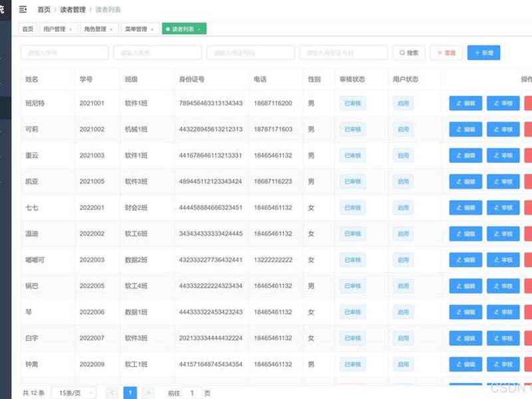532x399 pixels.
Task: Review (审核) the row for student 2021002
Action: coord(503,129)
